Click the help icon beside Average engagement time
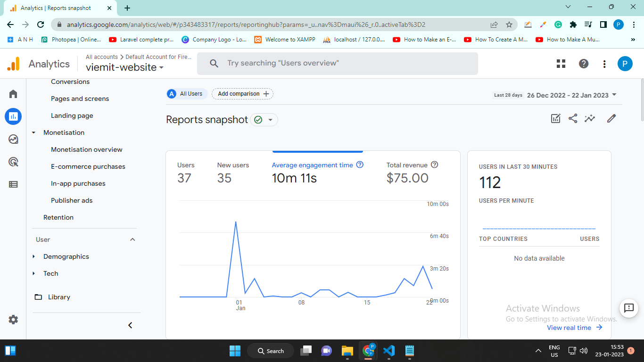Viewport: 644px width, 362px height. coord(360,165)
